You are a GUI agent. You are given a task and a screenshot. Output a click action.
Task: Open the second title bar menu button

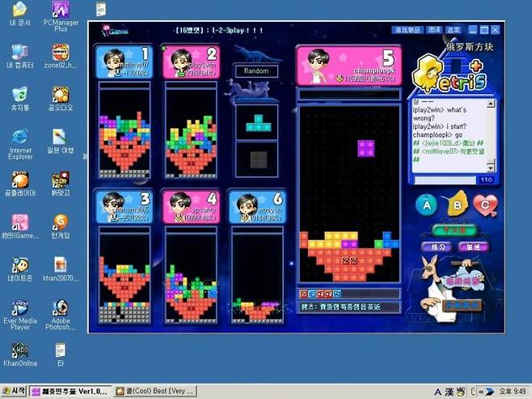[x=434, y=30]
